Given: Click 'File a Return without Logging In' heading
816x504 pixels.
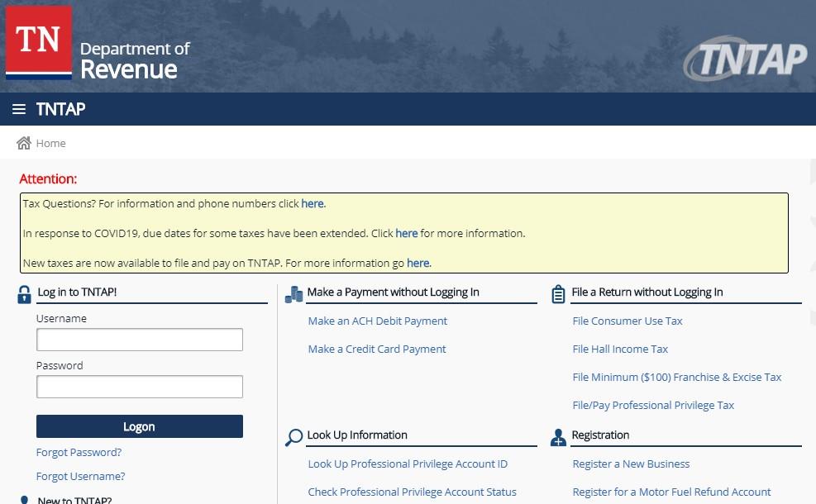Looking at the screenshot, I should coord(647,292).
